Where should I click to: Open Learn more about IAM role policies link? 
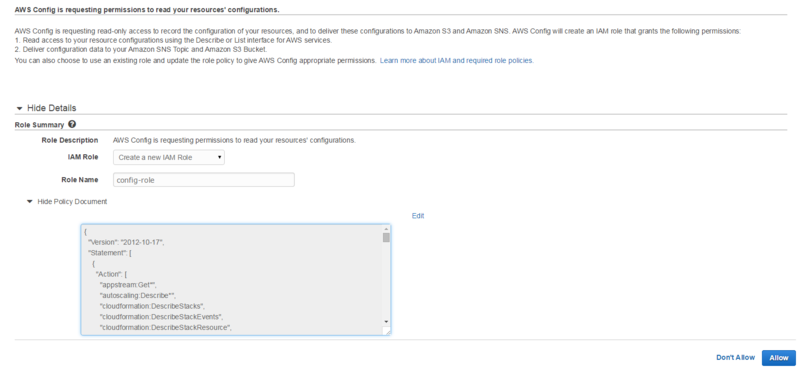pos(457,60)
